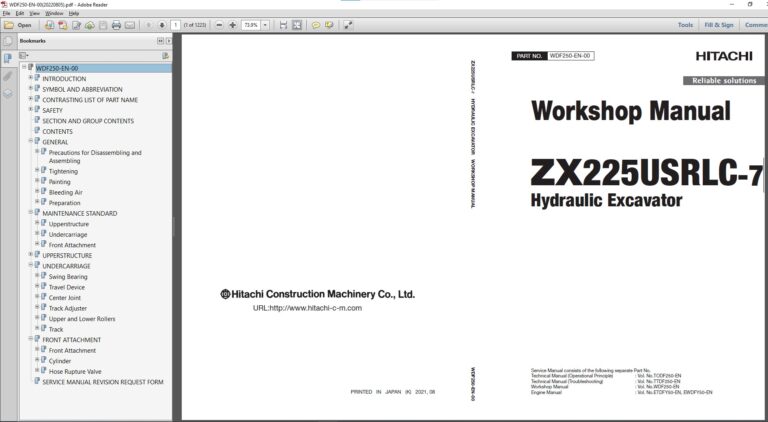Click the Fit one full page icon
The height and width of the screenshot is (422, 768).
coord(297,25)
